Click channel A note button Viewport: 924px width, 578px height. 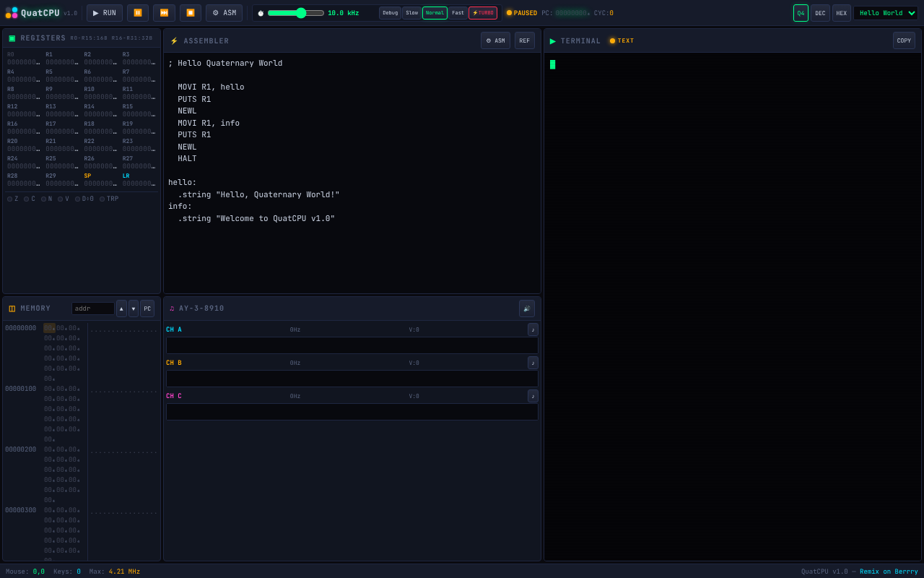pos(533,329)
